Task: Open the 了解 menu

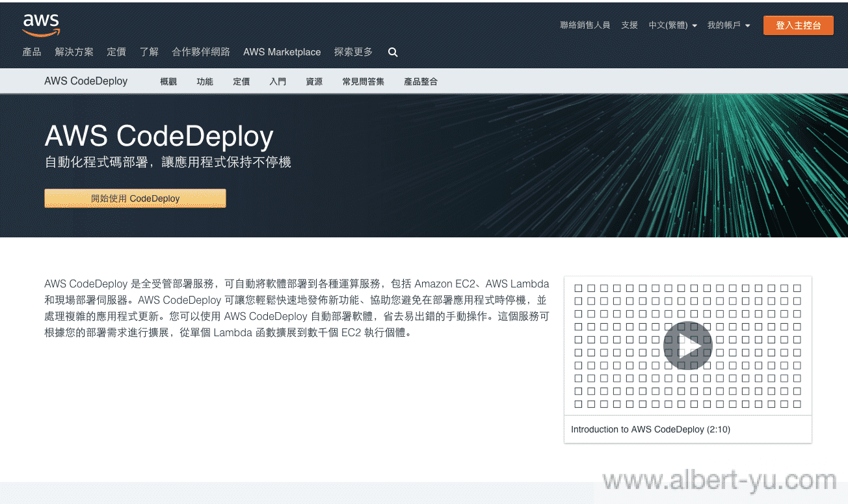Action: [x=149, y=52]
